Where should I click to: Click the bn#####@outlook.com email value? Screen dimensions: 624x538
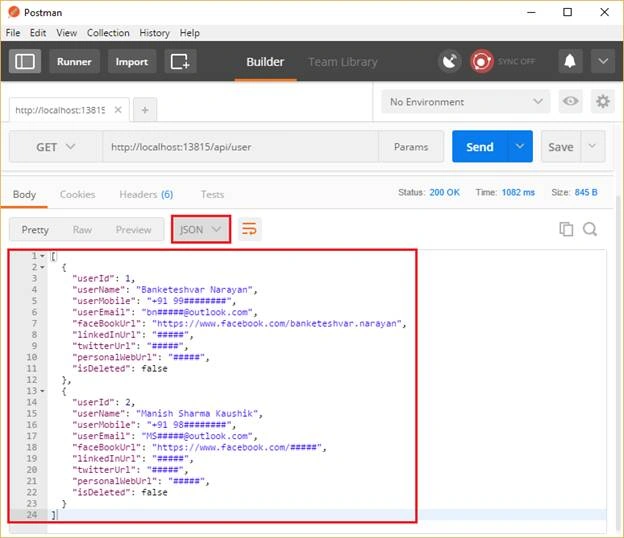pos(197,312)
